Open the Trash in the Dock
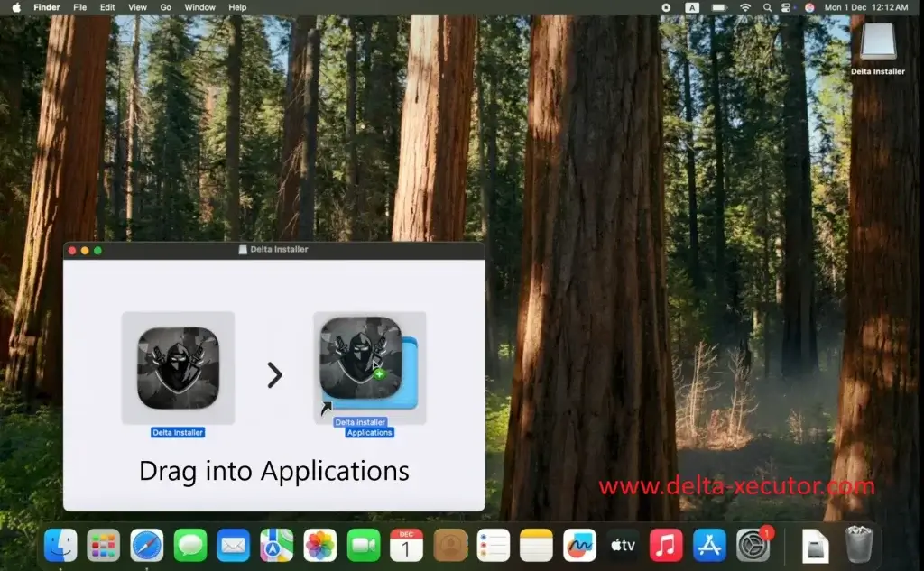This screenshot has height=571, width=924. tap(859, 545)
